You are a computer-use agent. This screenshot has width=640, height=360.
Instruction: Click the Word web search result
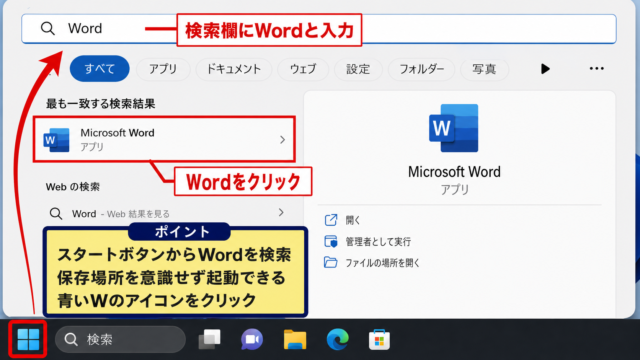click(164, 213)
